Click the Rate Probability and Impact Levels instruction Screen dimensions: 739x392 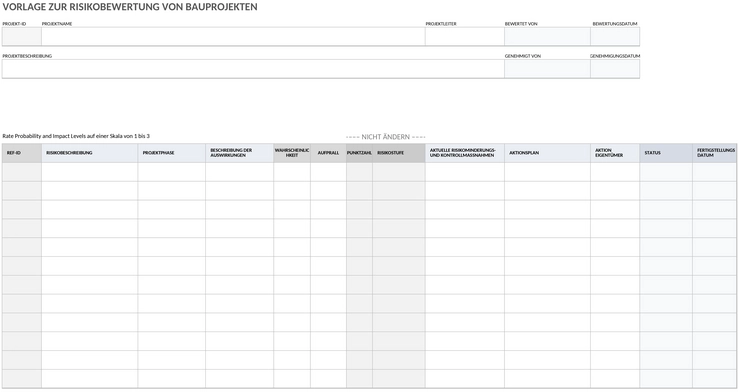click(76, 136)
